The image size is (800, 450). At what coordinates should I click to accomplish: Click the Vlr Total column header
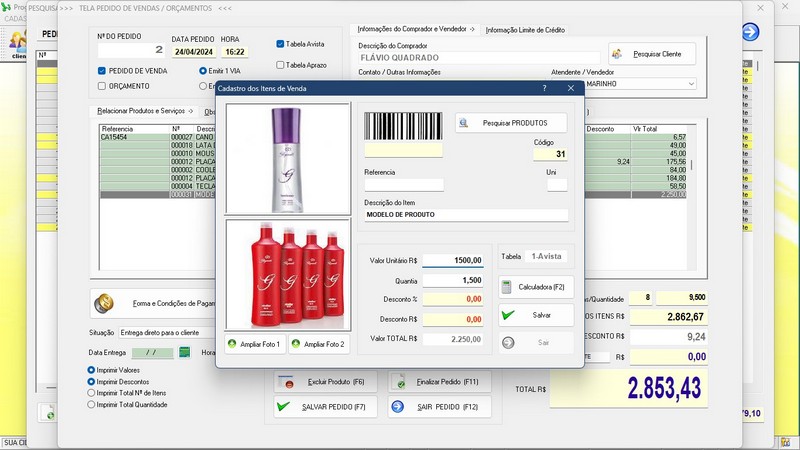pos(658,129)
